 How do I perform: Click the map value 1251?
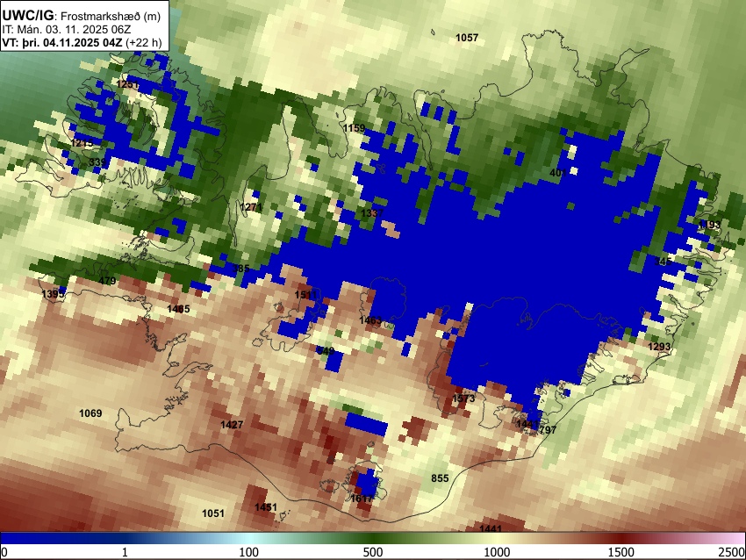tap(127, 84)
